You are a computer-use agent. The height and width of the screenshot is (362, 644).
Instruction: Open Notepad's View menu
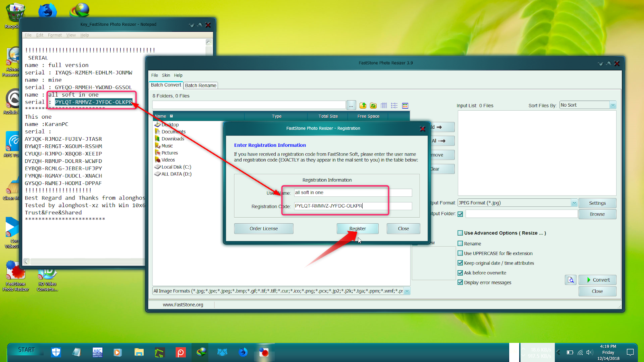point(71,35)
